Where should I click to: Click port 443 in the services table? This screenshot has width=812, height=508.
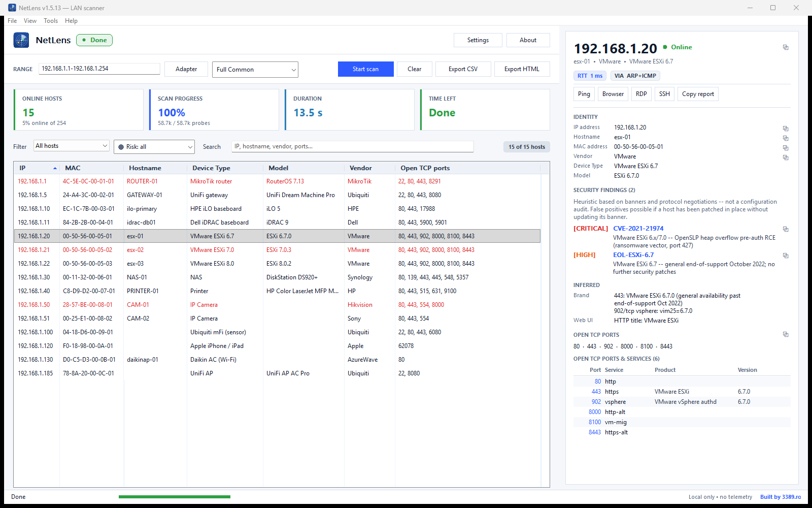click(x=596, y=392)
